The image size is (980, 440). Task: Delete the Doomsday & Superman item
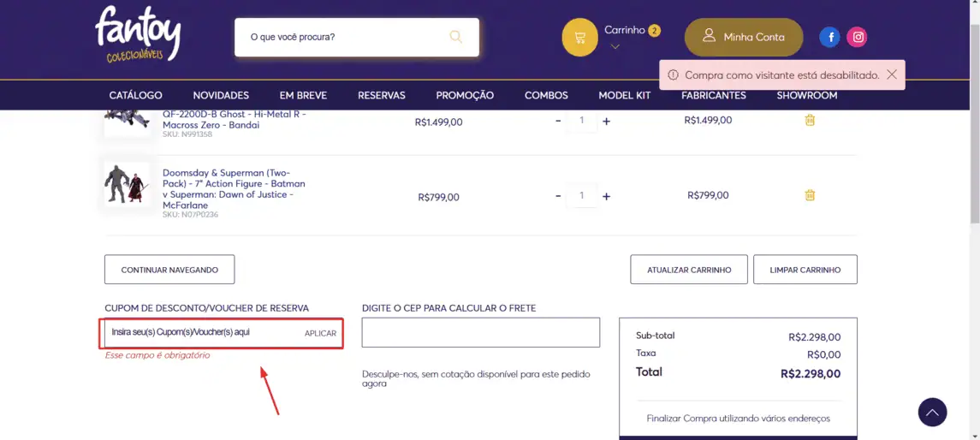coord(810,195)
